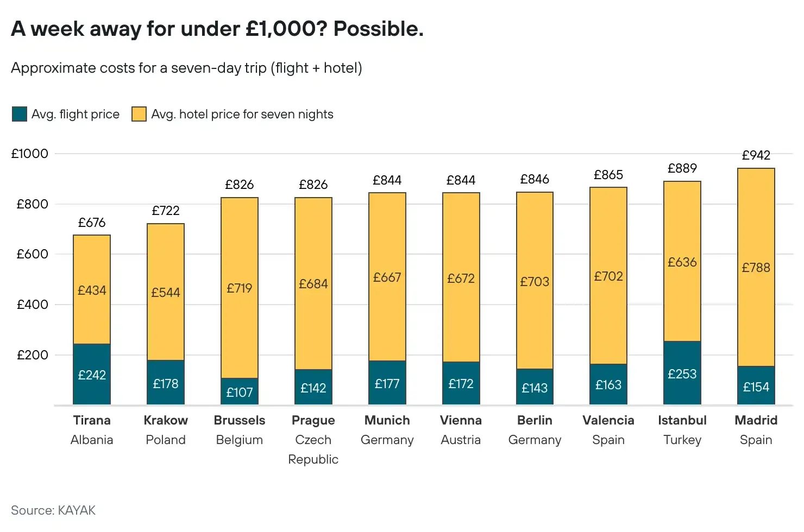Click the Avg. flight price legend label
The height and width of the screenshot is (532, 804).
[x=76, y=114]
